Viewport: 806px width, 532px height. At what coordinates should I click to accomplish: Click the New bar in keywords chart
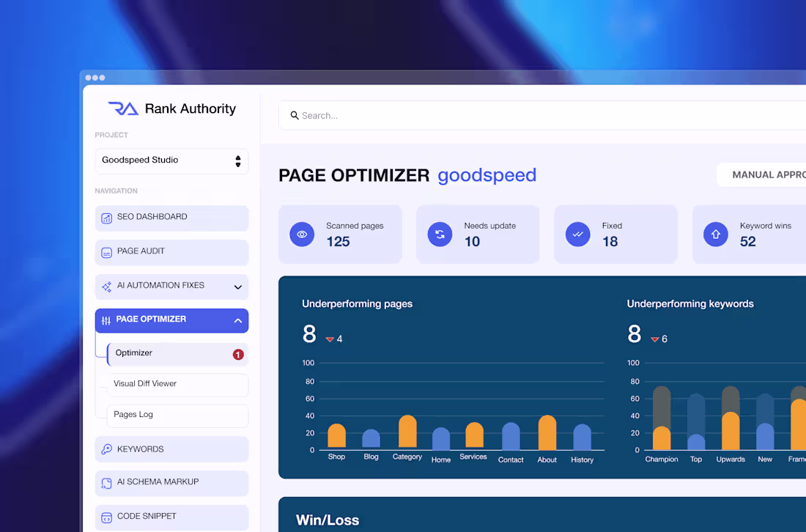[x=765, y=421]
